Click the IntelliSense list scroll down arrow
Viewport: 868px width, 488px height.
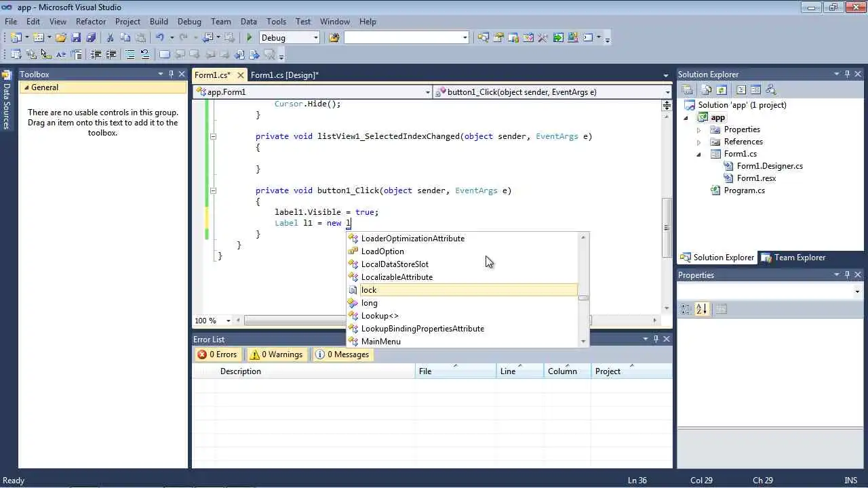[x=583, y=342]
